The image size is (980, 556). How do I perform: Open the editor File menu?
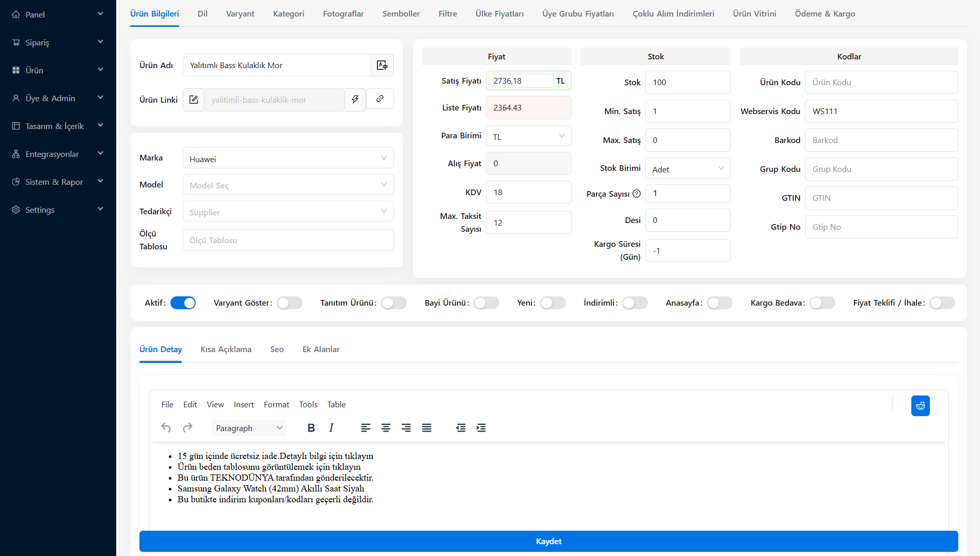tap(167, 405)
